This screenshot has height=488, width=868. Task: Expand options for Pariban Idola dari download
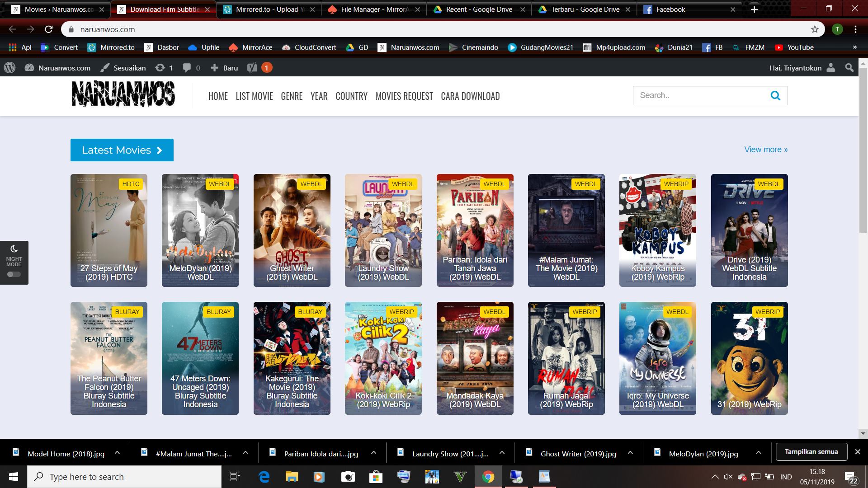pyautogui.click(x=373, y=452)
